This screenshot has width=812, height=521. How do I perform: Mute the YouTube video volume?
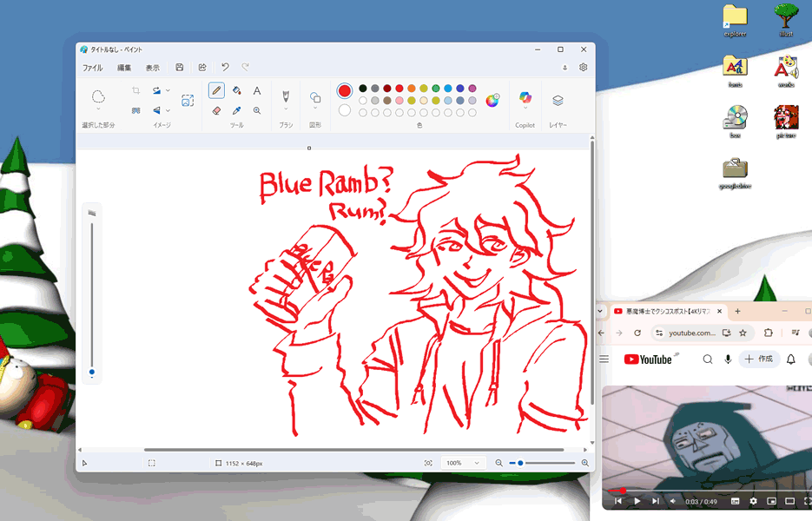coord(672,501)
